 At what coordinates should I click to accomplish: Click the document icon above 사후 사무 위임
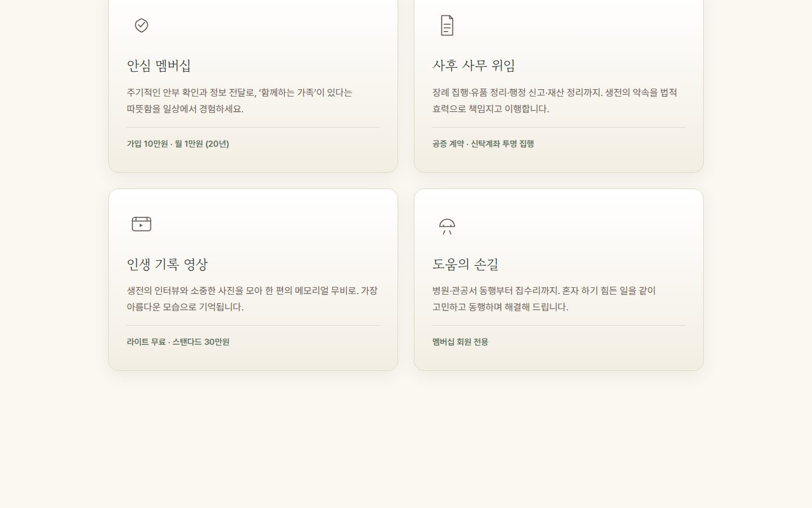447,25
